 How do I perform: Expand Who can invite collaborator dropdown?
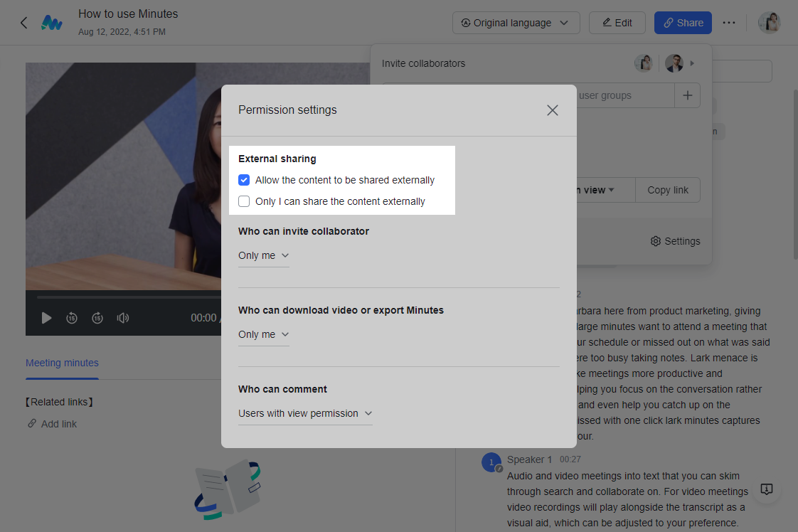pyautogui.click(x=264, y=255)
